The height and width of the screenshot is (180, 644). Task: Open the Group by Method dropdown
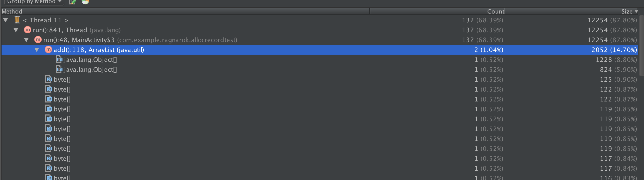(34, 2)
